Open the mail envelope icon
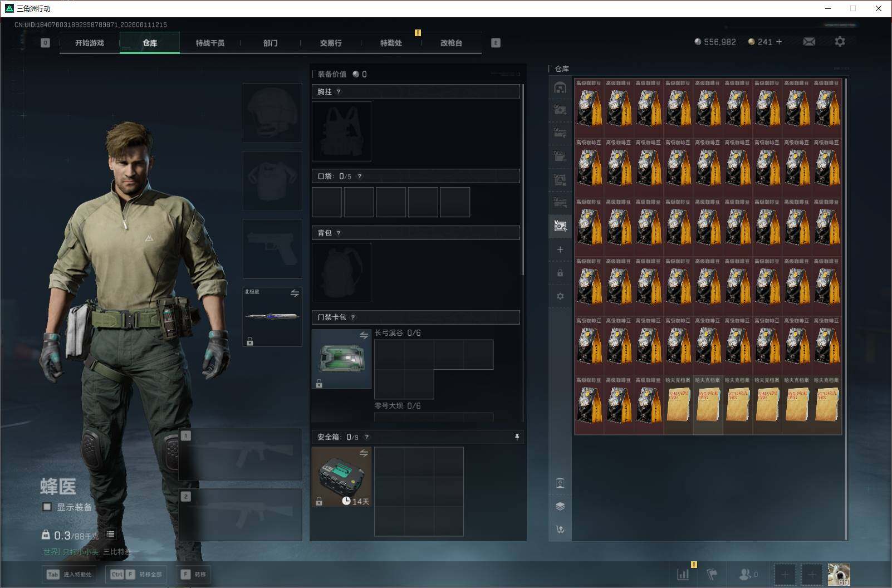 pos(809,42)
